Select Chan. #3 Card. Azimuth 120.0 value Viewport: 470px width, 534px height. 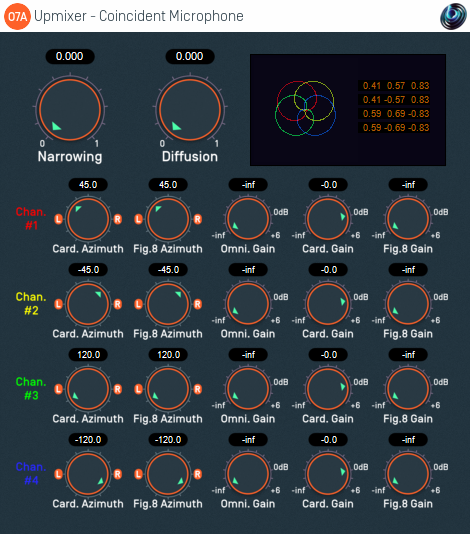point(88,355)
